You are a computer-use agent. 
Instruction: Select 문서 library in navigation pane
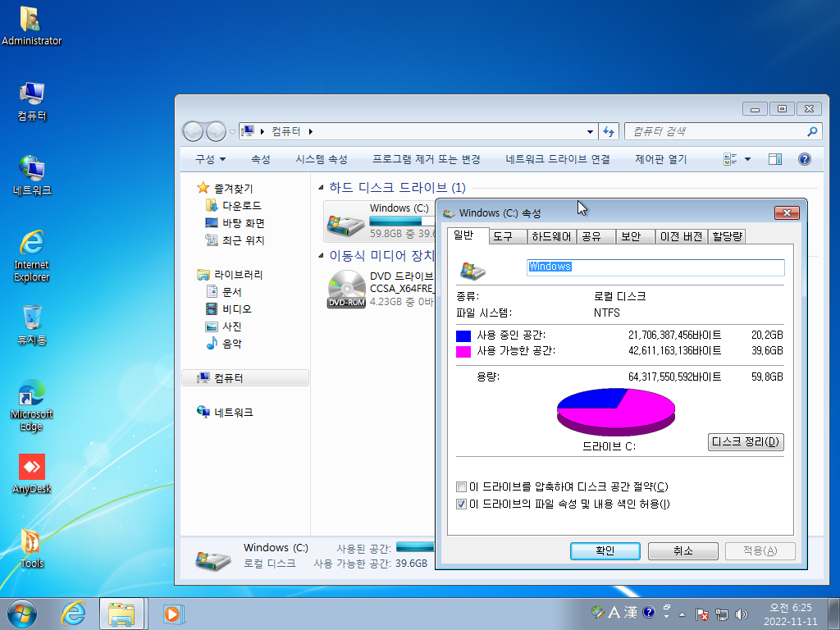225,292
